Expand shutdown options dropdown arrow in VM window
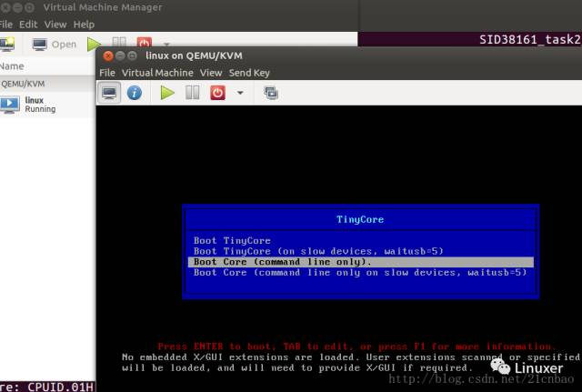This screenshot has width=582, height=392. 240,93
